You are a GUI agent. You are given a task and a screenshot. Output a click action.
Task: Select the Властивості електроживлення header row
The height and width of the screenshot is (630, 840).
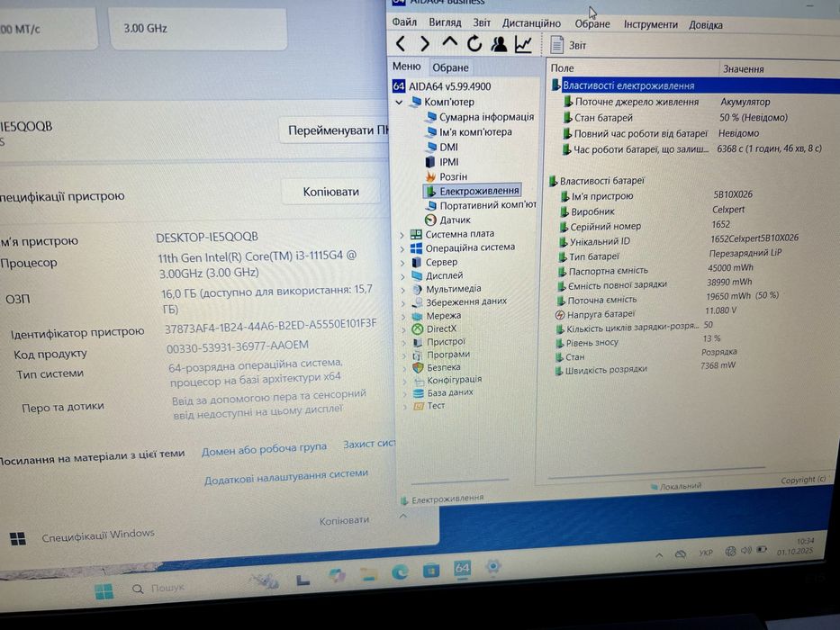695,85
